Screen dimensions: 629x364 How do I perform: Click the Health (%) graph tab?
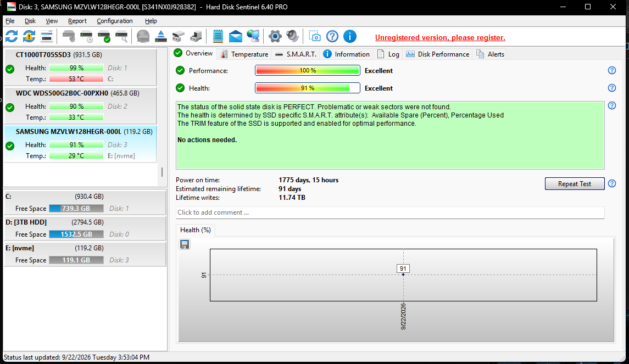(x=196, y=230)
